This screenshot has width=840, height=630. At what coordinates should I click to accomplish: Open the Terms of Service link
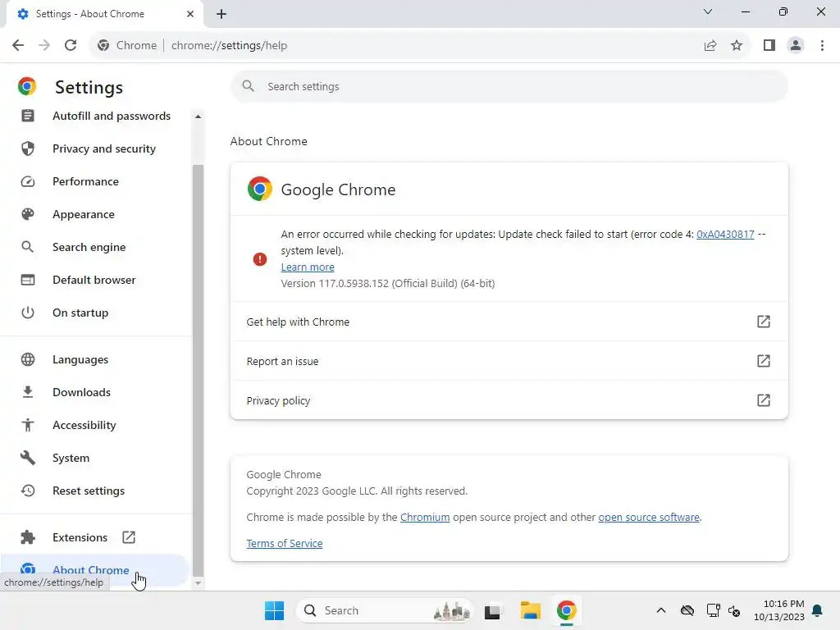(x=285, y=543)
